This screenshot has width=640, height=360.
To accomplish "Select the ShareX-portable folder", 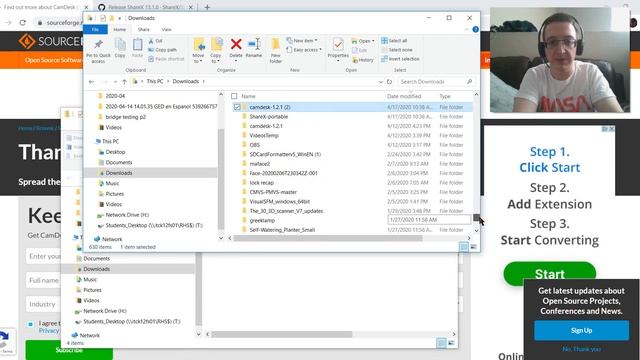I will (269, 117).
